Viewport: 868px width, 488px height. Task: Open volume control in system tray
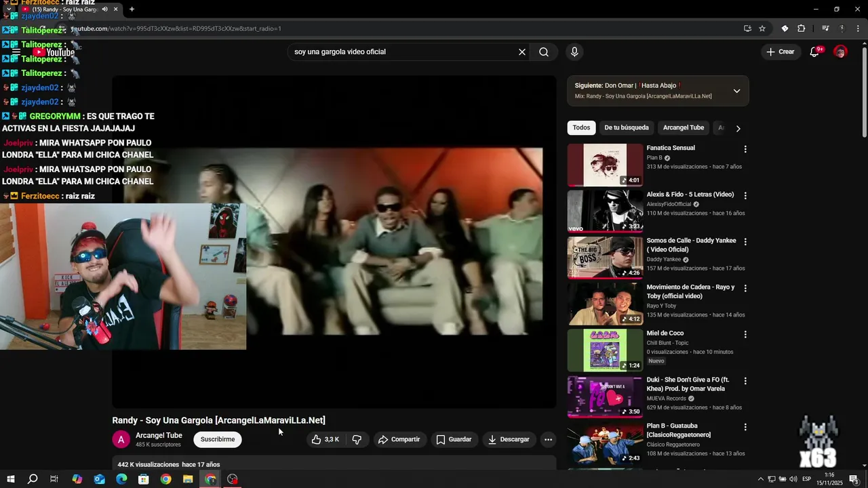pyautogui.click(x=793, y=479)
